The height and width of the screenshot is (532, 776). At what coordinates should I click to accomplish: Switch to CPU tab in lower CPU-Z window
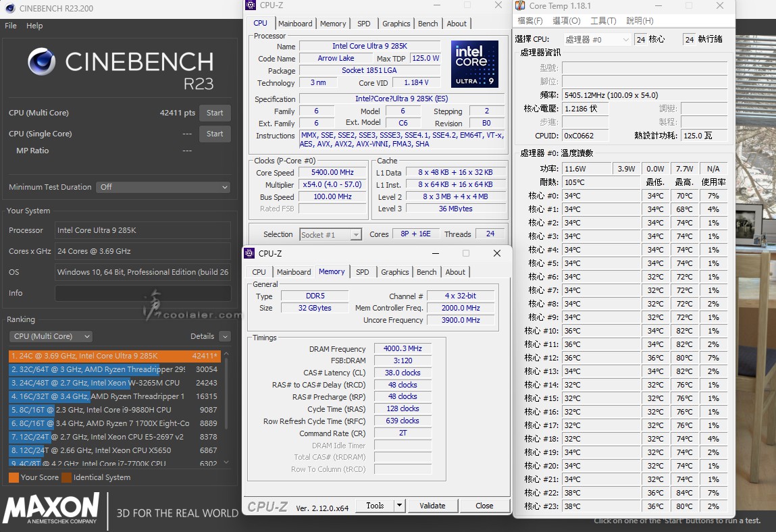coord(259,271)
